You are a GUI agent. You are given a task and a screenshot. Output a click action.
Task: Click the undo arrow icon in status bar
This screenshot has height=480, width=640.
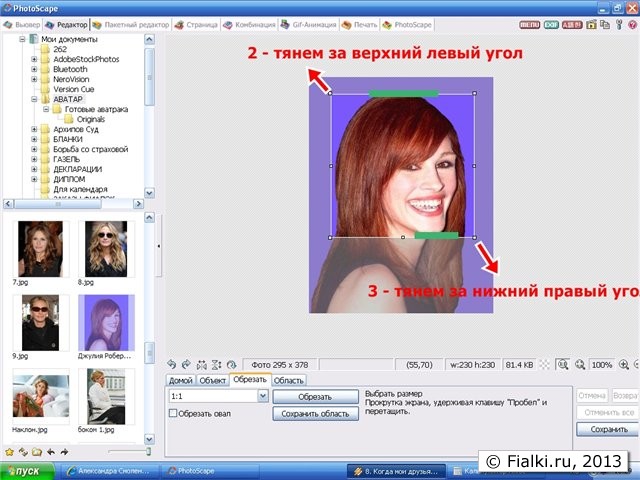coord(172,365)
